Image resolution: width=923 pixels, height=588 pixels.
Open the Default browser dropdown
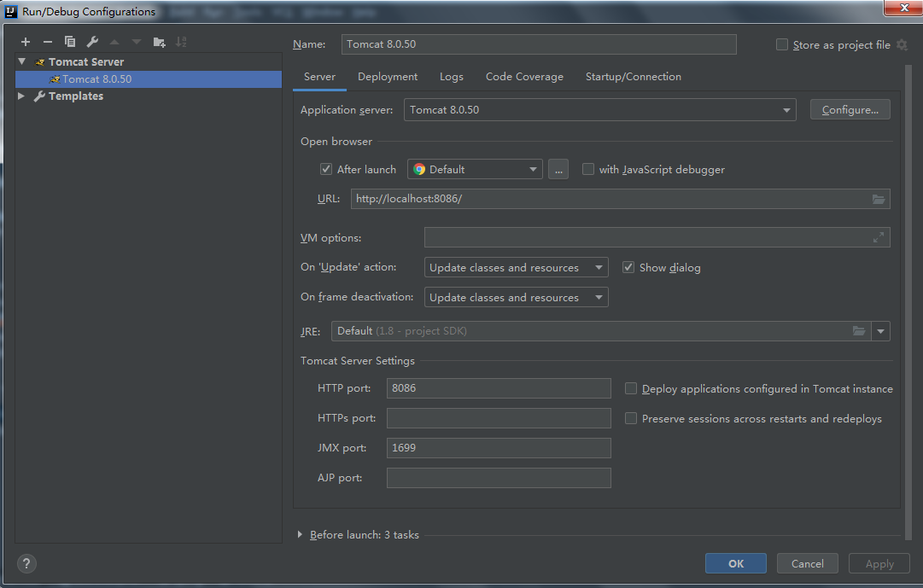475,170
